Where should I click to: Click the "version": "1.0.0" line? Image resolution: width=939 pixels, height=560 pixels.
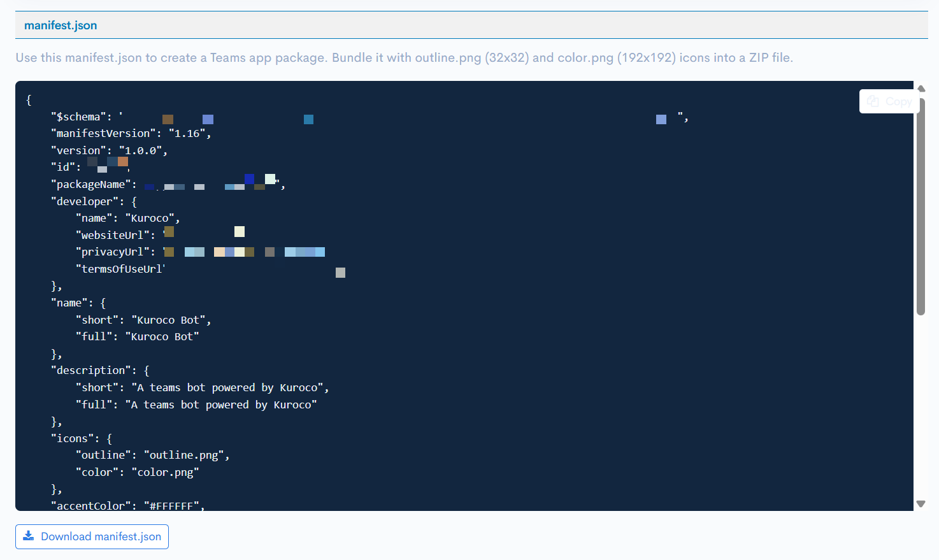pos(110,150)
